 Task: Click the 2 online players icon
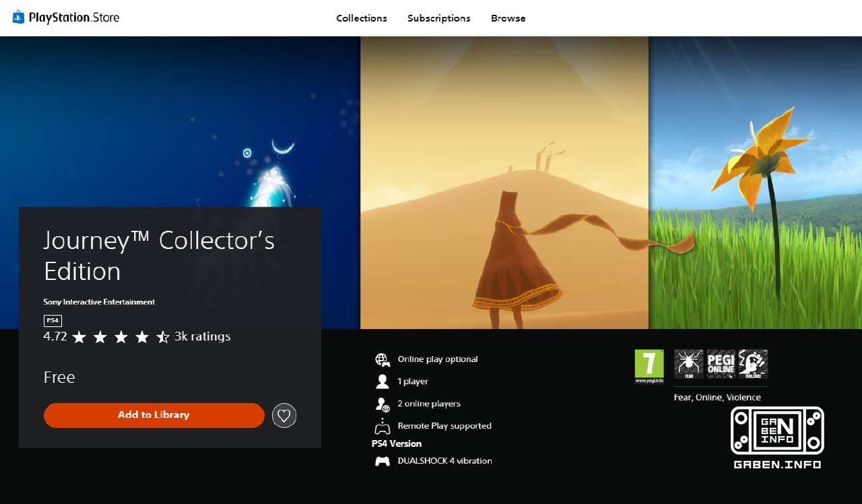coord(383,404)
